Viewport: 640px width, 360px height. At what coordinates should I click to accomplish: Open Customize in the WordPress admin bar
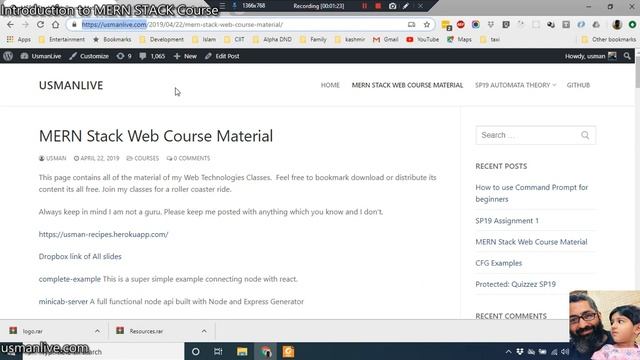click(x=89, y=56)
